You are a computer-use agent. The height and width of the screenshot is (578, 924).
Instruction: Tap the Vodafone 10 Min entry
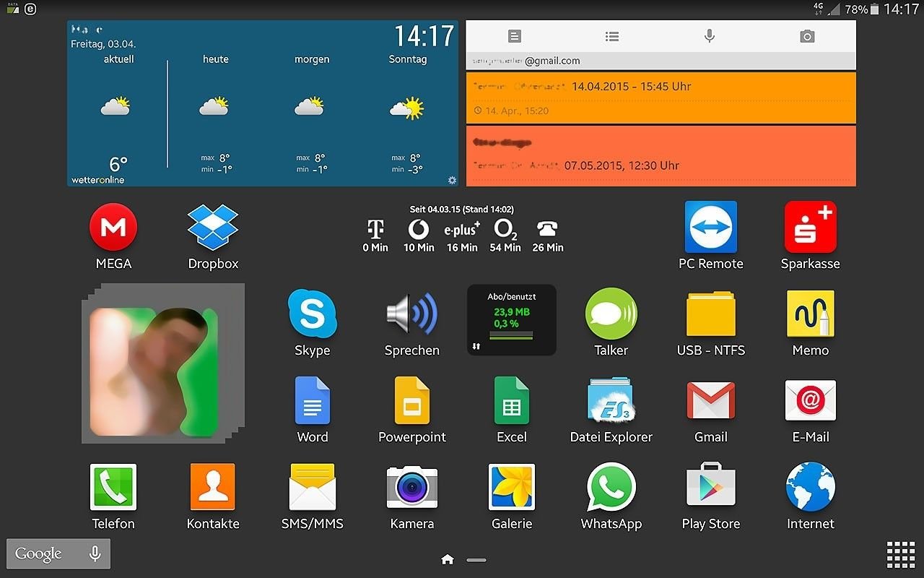419,236
